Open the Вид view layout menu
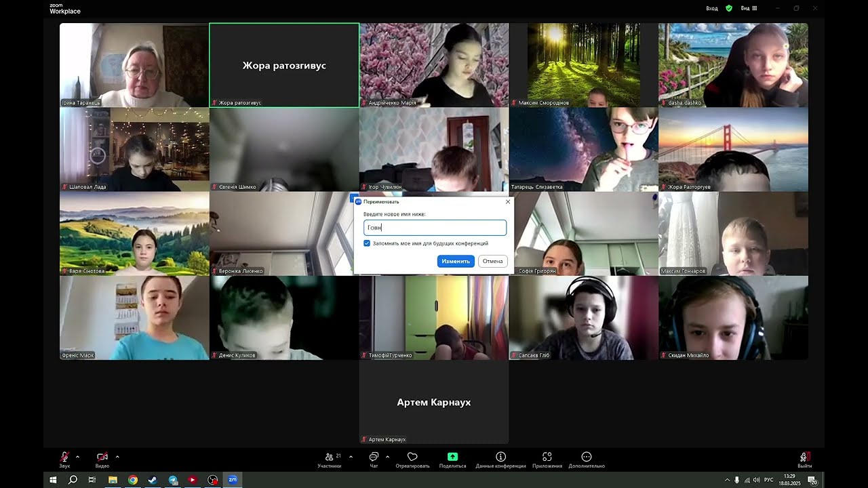 [749, 8]
